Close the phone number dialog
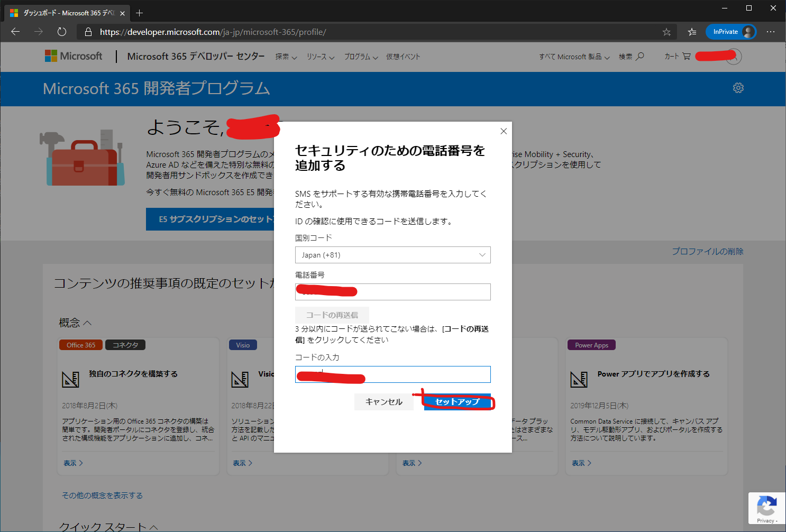 point(504,131)
